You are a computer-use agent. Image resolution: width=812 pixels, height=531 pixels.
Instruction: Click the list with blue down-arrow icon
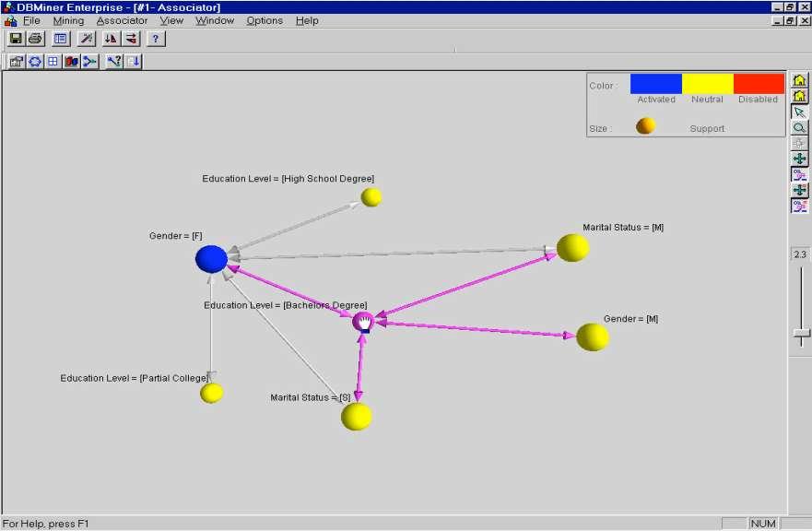tap(133, 62)
